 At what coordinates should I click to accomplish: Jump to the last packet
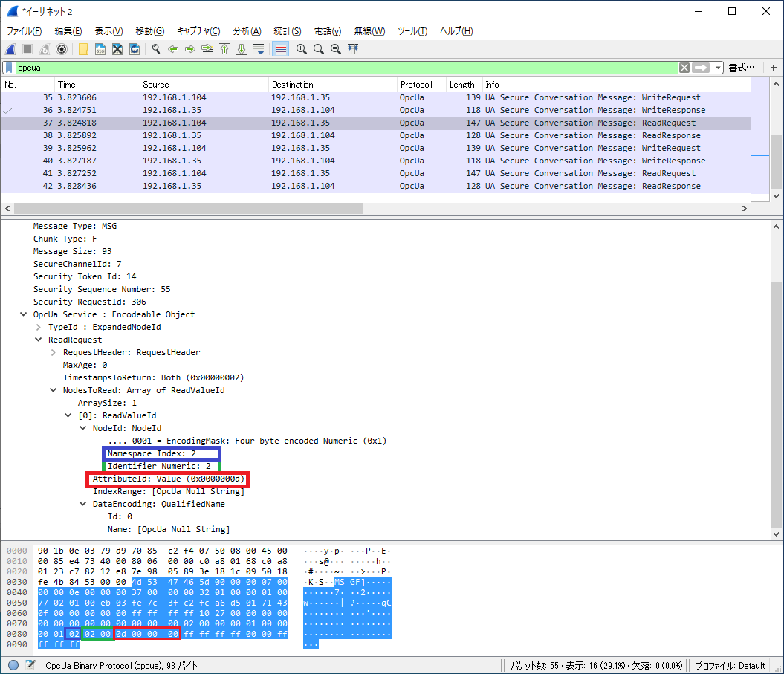[242, 49]
